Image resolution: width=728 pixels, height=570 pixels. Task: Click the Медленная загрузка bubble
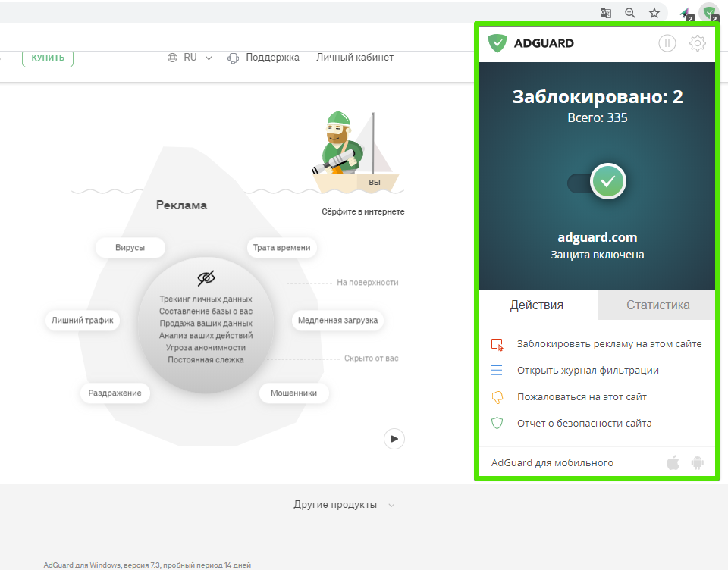click(337, 321)
